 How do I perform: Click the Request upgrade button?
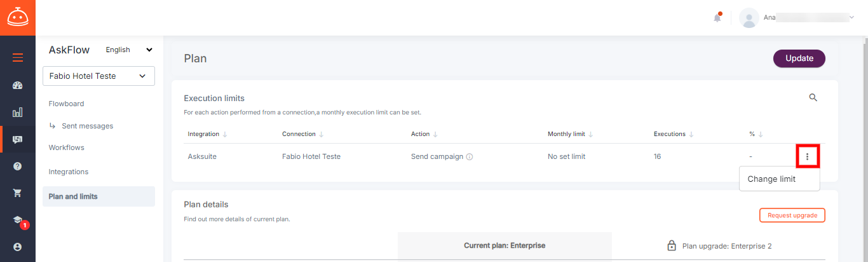[x=792, y=215]
